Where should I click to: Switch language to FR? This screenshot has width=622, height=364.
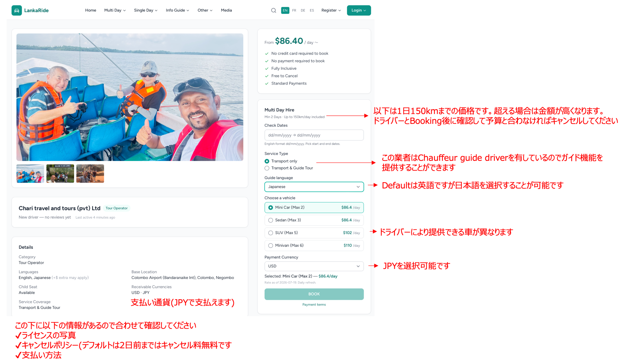294,10
